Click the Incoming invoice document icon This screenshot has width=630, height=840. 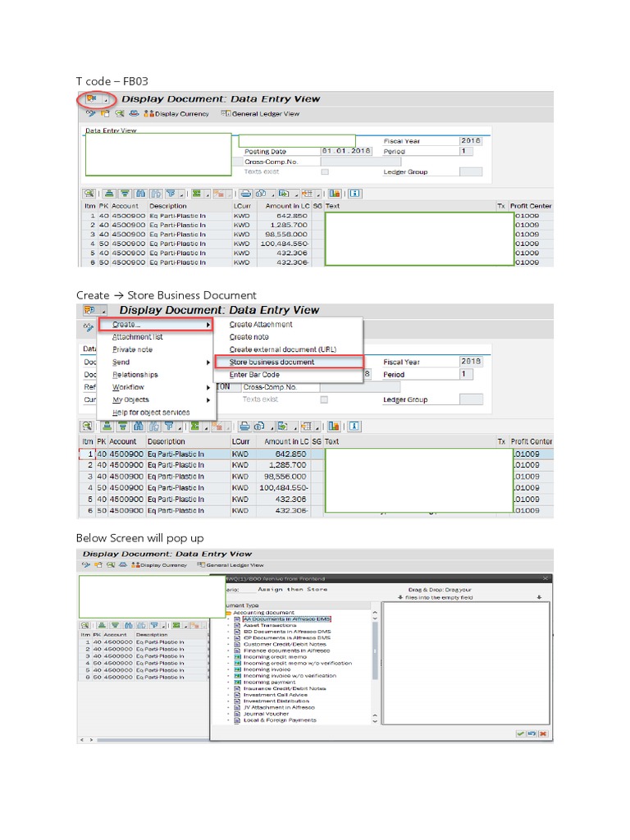point(237,669)
